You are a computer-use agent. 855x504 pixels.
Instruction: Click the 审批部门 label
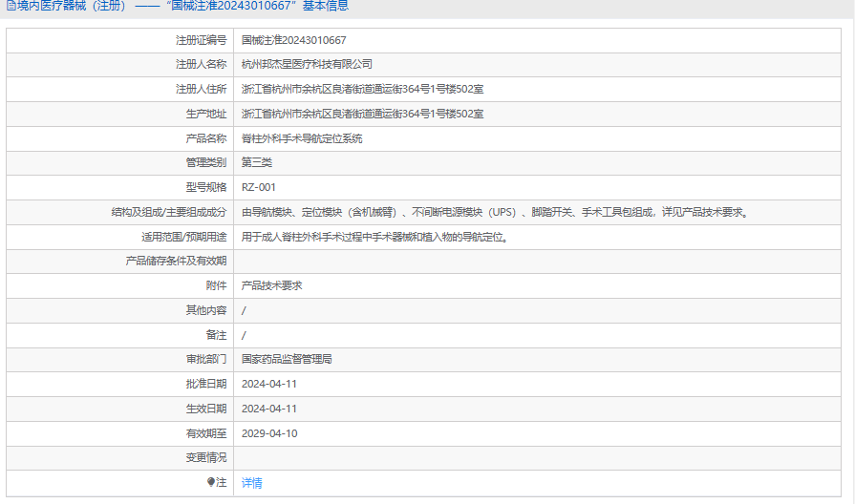pyautogui.click(x=206, y=359)
